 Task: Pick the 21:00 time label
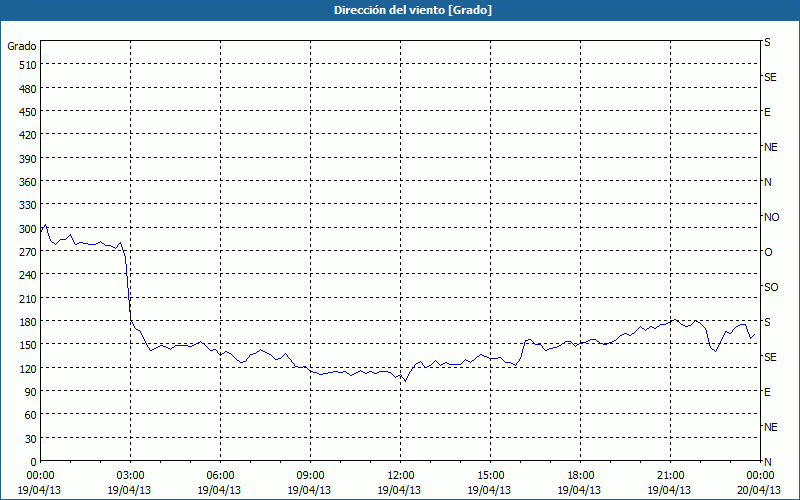(x=670, y=476)
